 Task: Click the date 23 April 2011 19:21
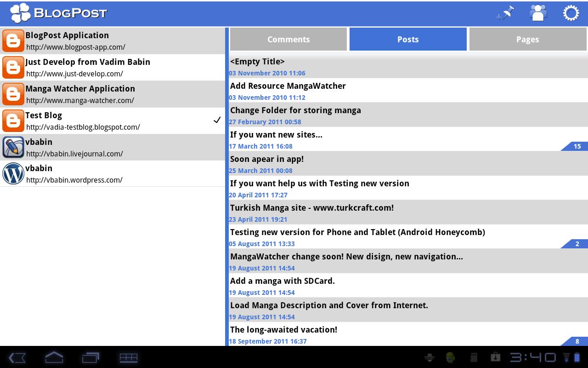pos(258,219)
